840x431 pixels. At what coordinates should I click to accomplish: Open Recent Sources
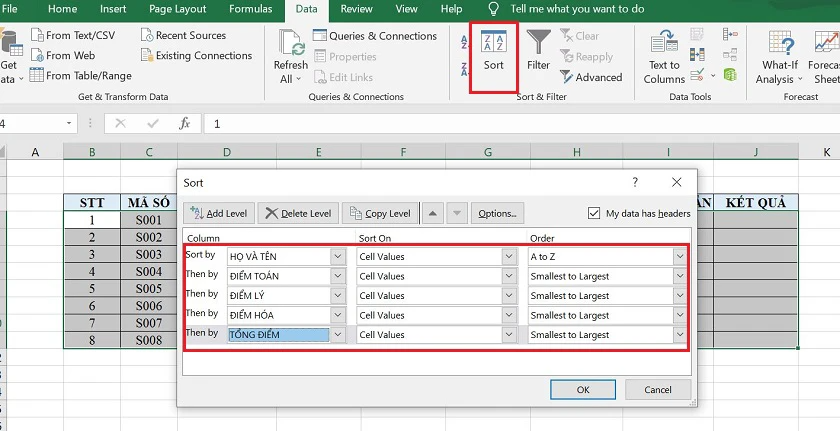[183, 35]
